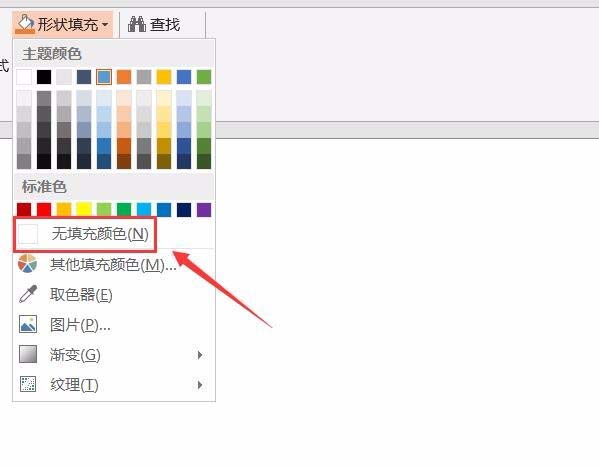Select bright red standard color
Viewport: 599px width, 469px height.
click(x=44, y=210)
